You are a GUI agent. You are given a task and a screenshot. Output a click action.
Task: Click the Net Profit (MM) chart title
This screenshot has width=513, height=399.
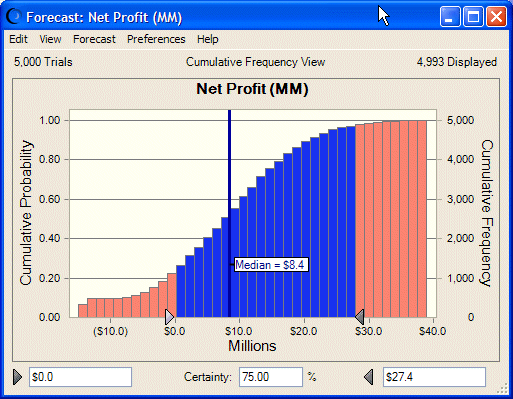click(252, 89)
